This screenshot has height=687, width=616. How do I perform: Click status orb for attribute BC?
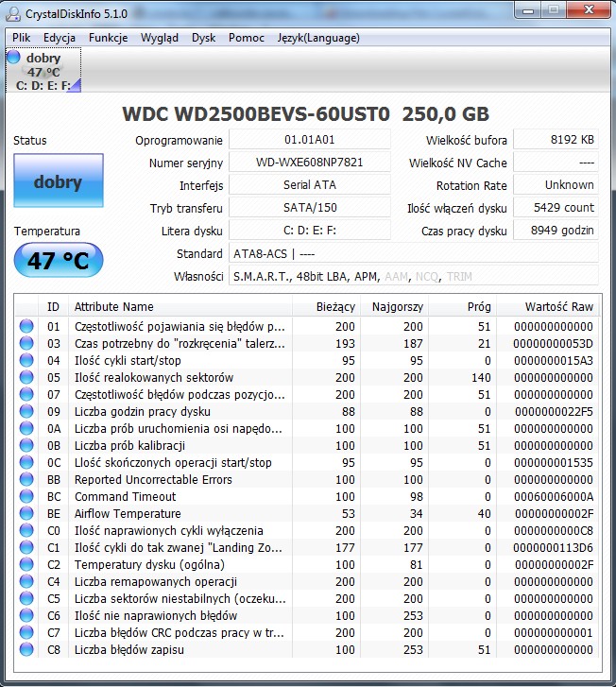(x=26, y=496)
